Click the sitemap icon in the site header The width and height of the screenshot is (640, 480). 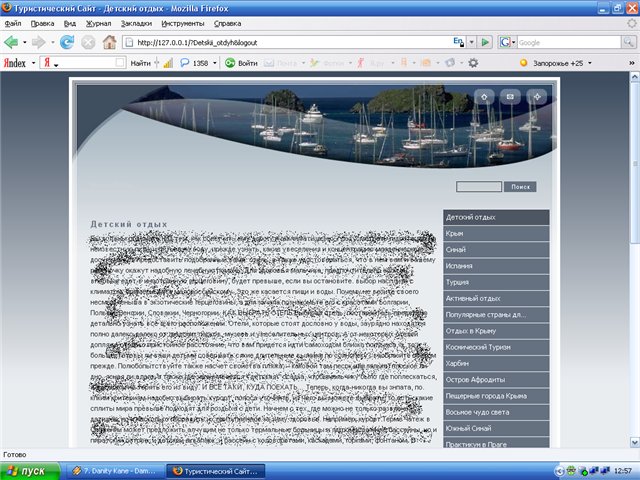pos(537,97)
